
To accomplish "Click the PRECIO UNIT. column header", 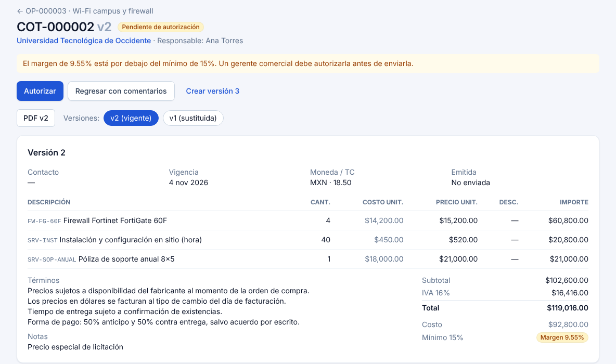I will (456, 202).
